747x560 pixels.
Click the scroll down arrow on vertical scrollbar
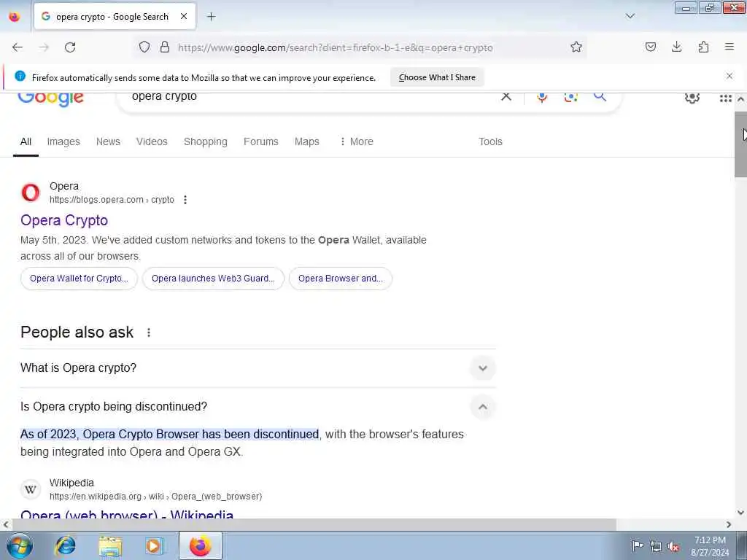click(741, 513)
